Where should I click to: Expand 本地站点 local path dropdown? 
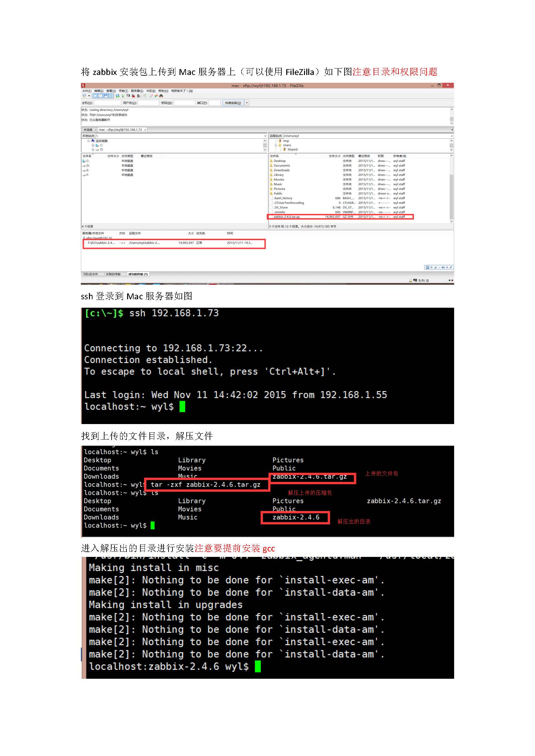[265, 136]
